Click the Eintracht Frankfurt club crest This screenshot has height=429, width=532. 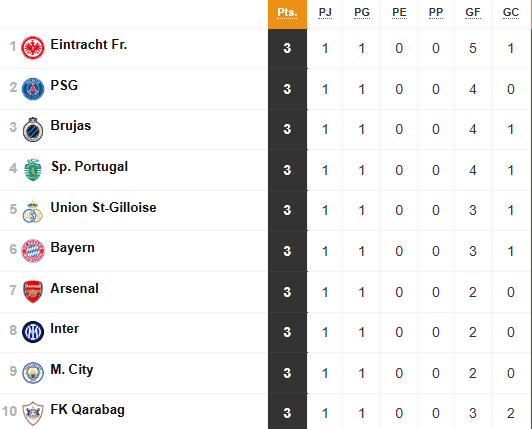pyautogui.click(x=33, y=48)
